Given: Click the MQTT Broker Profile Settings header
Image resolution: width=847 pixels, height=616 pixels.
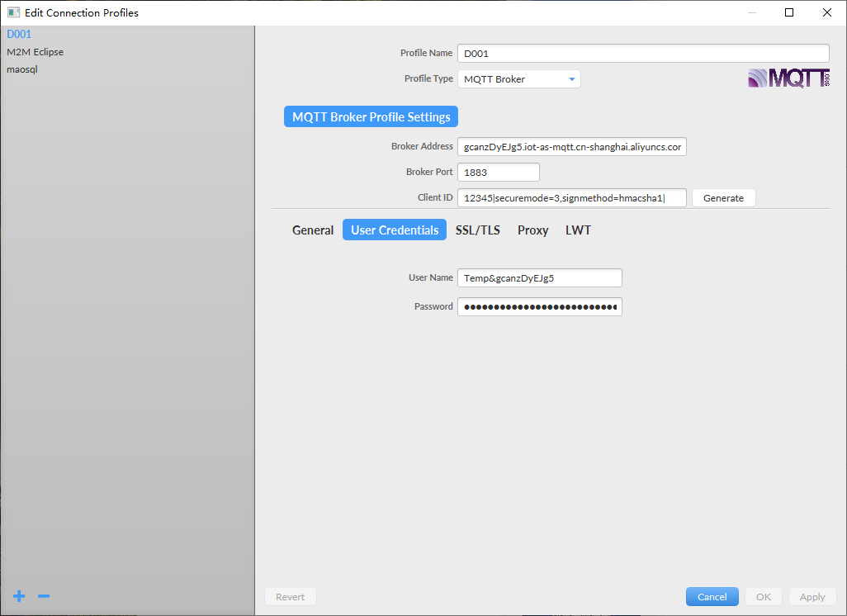Looking at the screenshot, I should (x=371, y=116).
